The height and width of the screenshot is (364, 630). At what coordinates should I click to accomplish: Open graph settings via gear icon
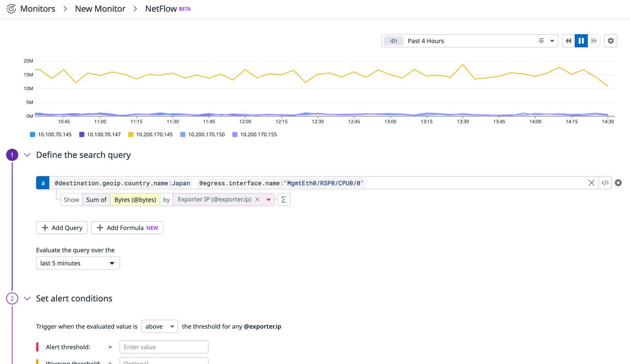point(611,40)
